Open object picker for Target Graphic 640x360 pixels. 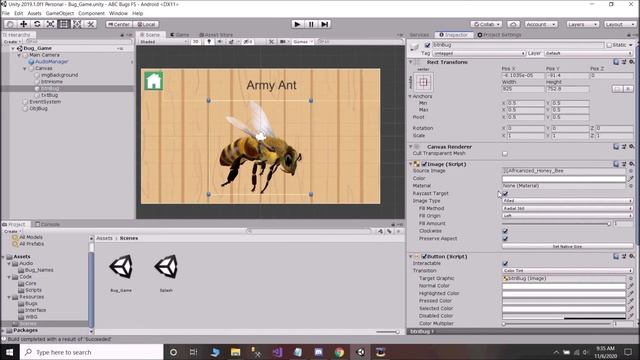(x=631, y=278)
